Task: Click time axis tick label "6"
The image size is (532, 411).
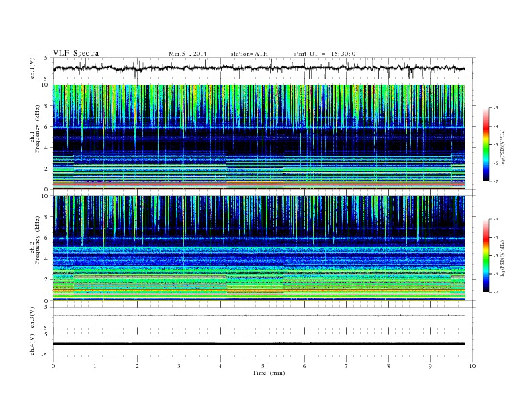Action: click(x=305, y=366)
